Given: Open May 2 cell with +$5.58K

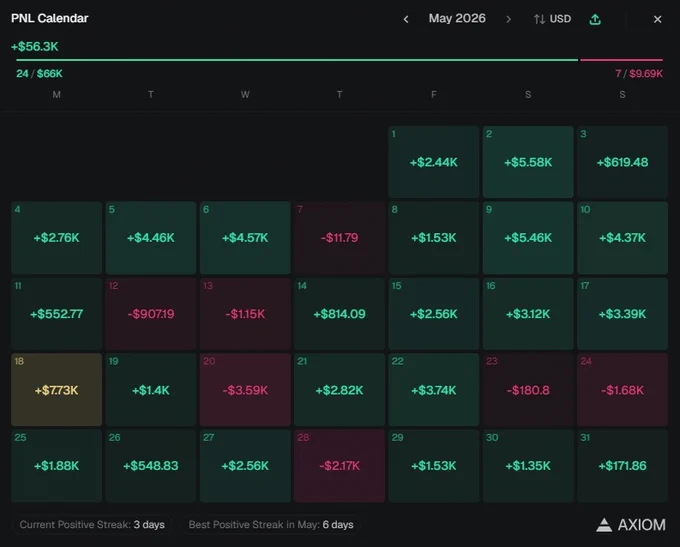Looking at the screenshot, I should coord(528,162).
